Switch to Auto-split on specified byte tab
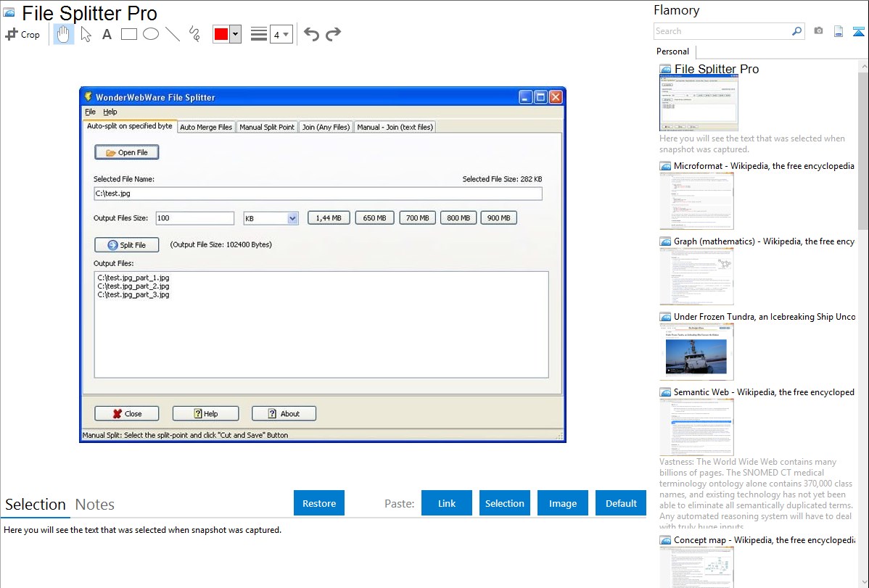869x588 pixels. tap(130, 126)
